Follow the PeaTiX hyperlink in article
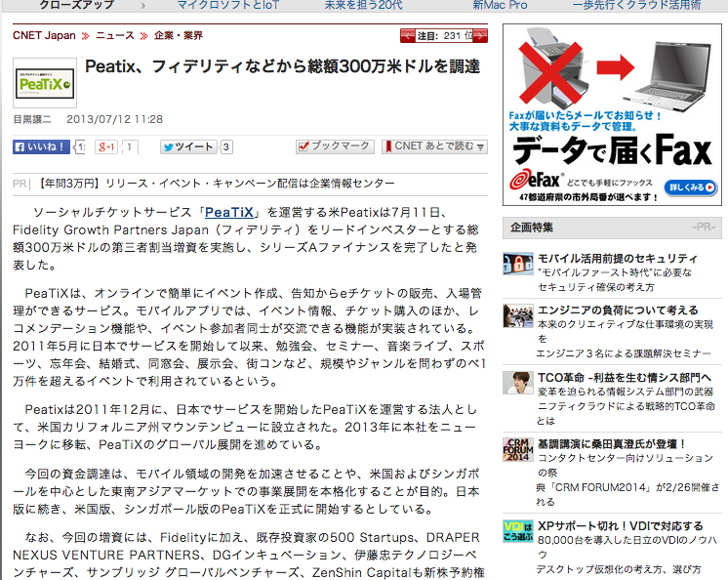The width and height of the screenshot is (728, 580). point(229,212)
